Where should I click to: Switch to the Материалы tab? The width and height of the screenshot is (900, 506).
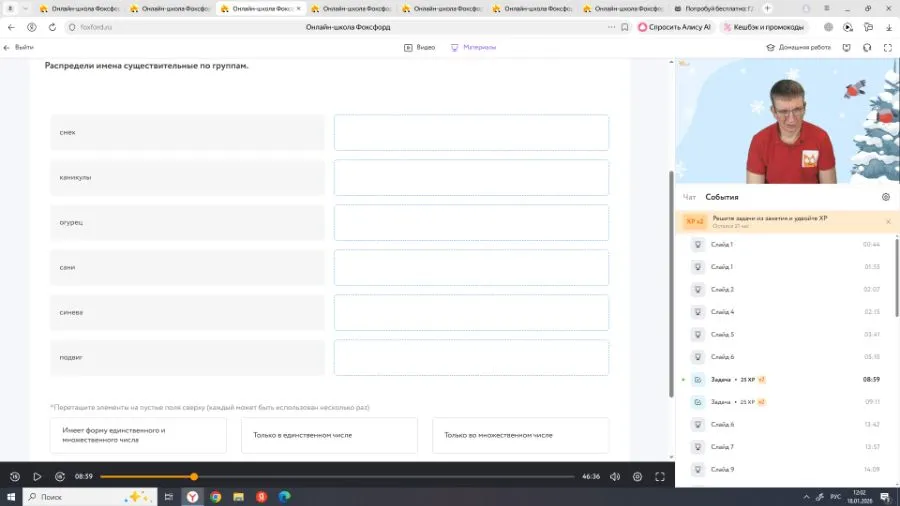473,48
